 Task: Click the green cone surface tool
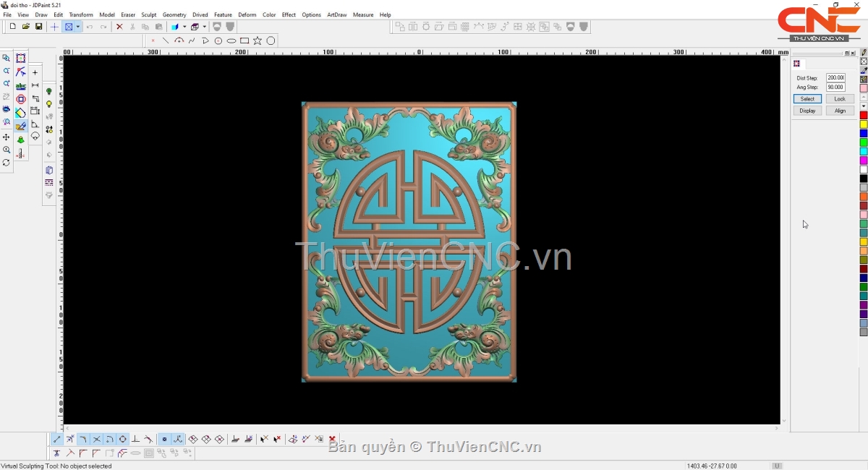point(21,140)
